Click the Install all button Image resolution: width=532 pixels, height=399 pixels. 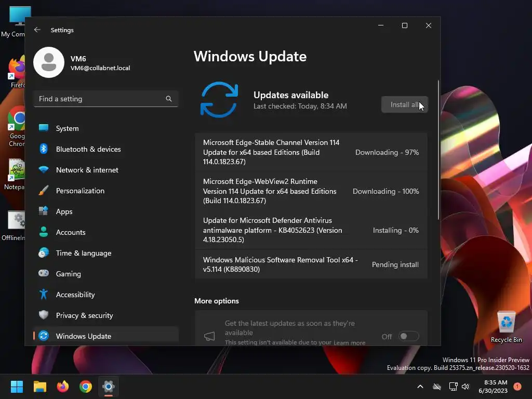tap(404, 104)
